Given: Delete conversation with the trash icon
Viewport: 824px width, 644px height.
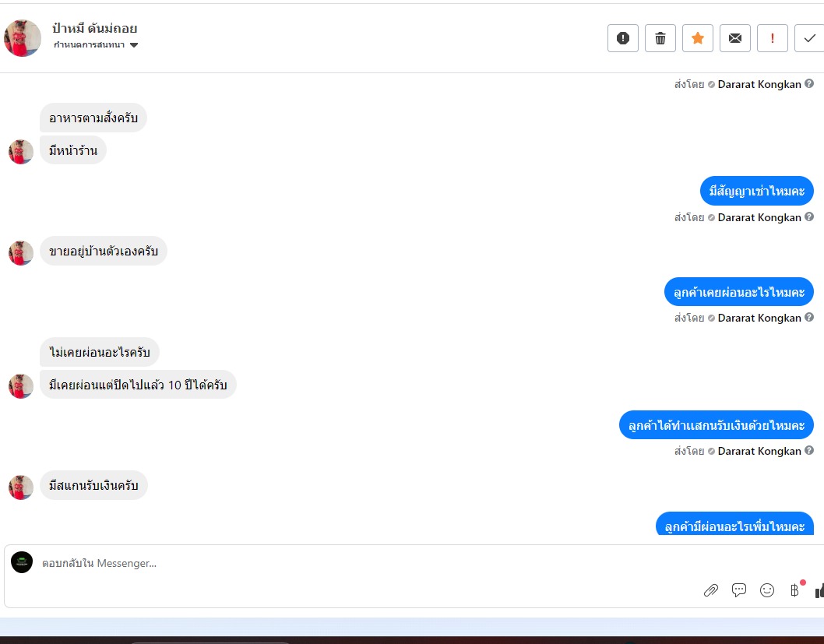Looking at the screenshot, I should tap(660, 38).
